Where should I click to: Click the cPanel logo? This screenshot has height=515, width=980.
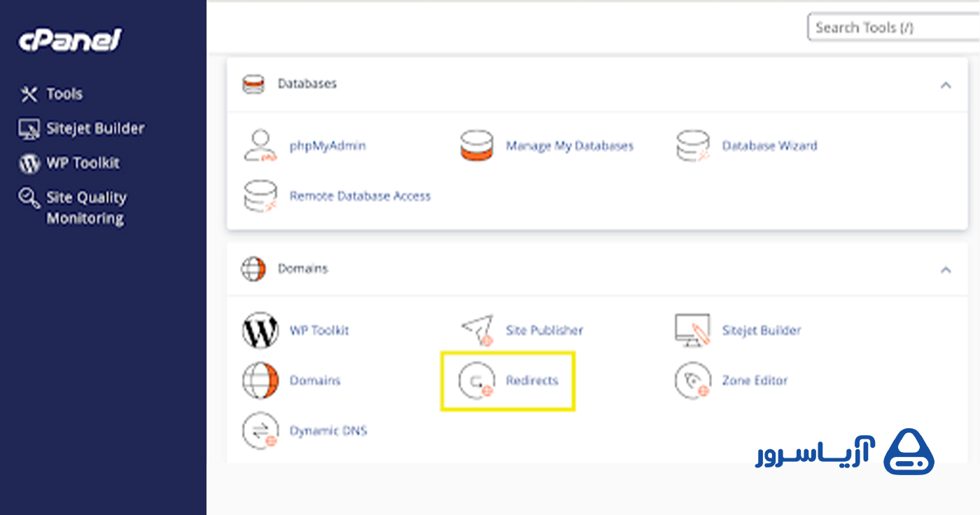pyautogui.click(x=70, y=40)
